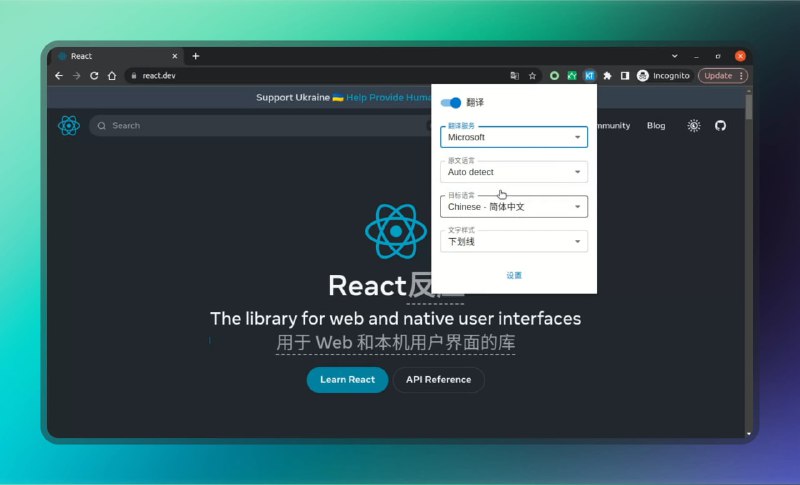Open the KT translator extension icon
Viewport: 800px width, 485px height.
coord(589,75)
